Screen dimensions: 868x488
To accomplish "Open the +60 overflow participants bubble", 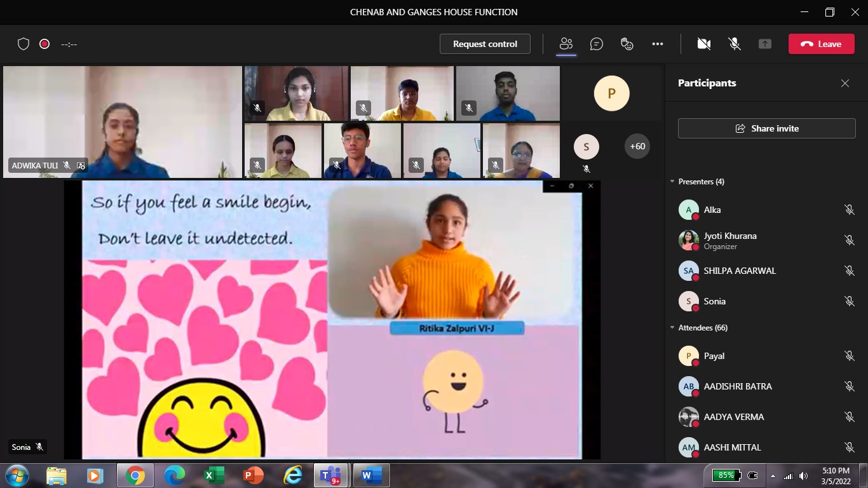I will 637,146.
